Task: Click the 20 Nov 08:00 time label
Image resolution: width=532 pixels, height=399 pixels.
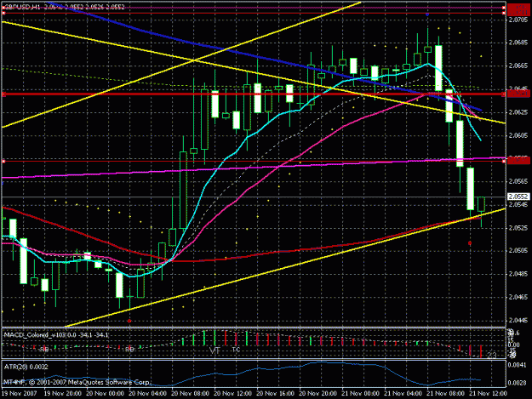Action: [x=190, y=393]
